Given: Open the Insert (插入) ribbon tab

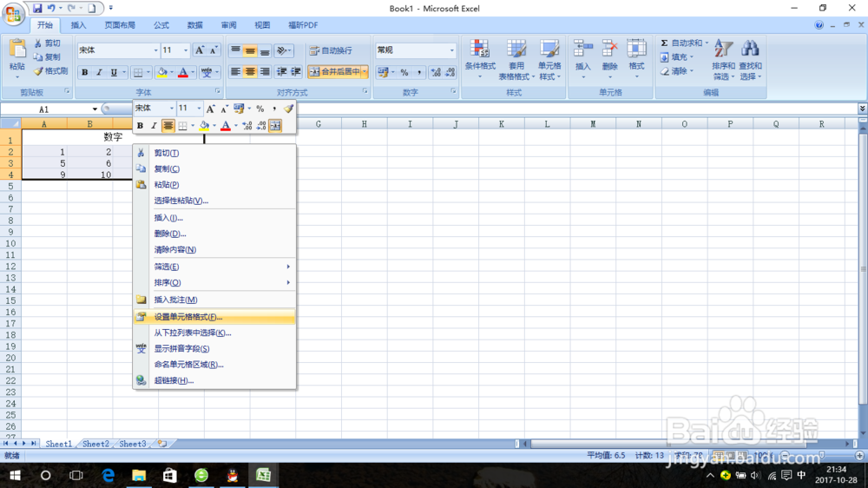Looking at the screenshot, I should 79,25.
